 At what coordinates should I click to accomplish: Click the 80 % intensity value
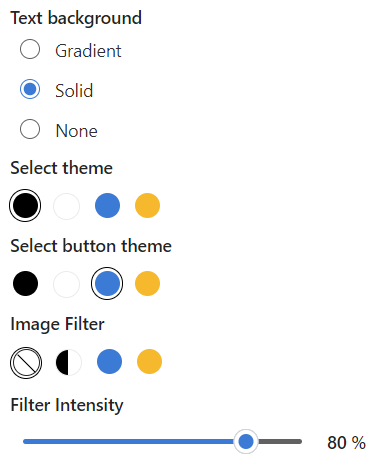pos(346,443)
